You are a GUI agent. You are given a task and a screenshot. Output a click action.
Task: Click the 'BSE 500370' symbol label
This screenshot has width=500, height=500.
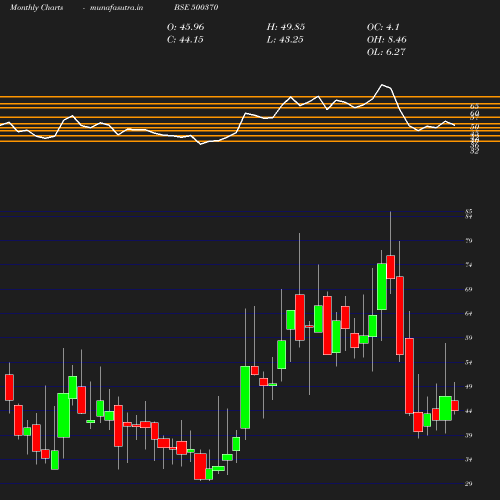tap(196, 7)
